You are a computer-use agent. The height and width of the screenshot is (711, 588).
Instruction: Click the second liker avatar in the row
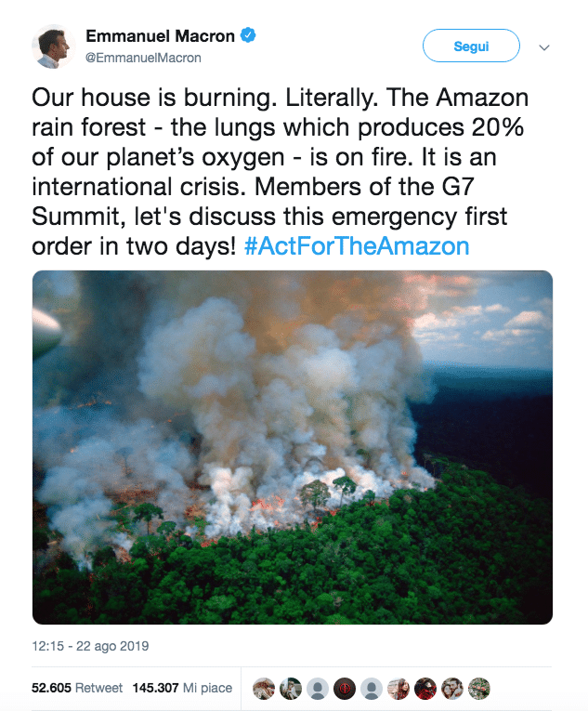pos(291,689)
